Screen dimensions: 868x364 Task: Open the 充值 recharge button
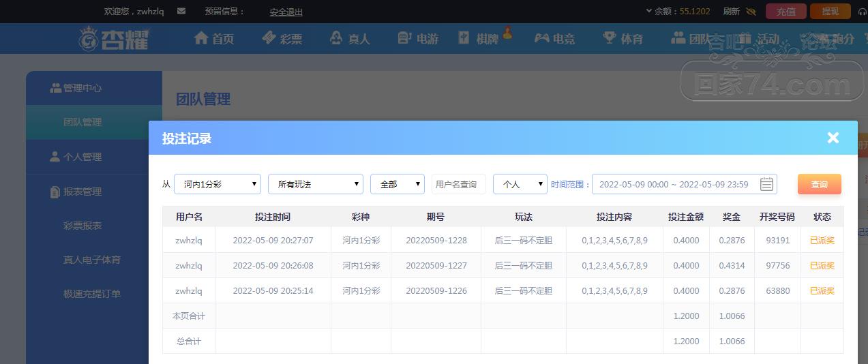tap(786, 12)
